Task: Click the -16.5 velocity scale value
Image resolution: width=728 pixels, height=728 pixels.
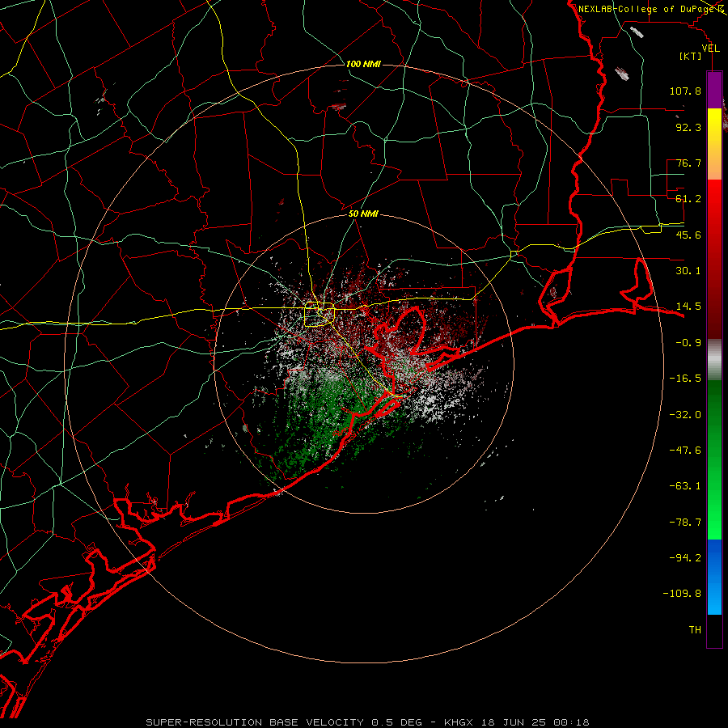Action: (685, 379)
